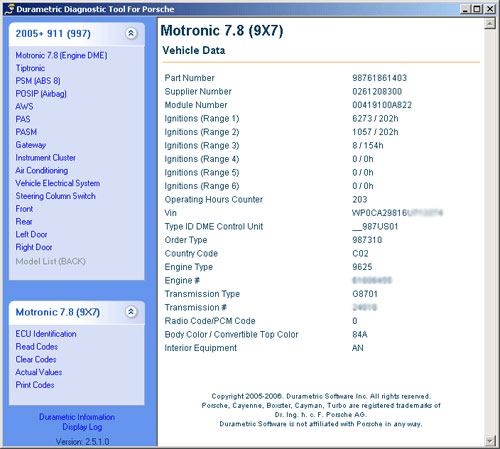500x449 pixels.
Task: Select Body Color value 84A
Action: [x=360, y=334]
